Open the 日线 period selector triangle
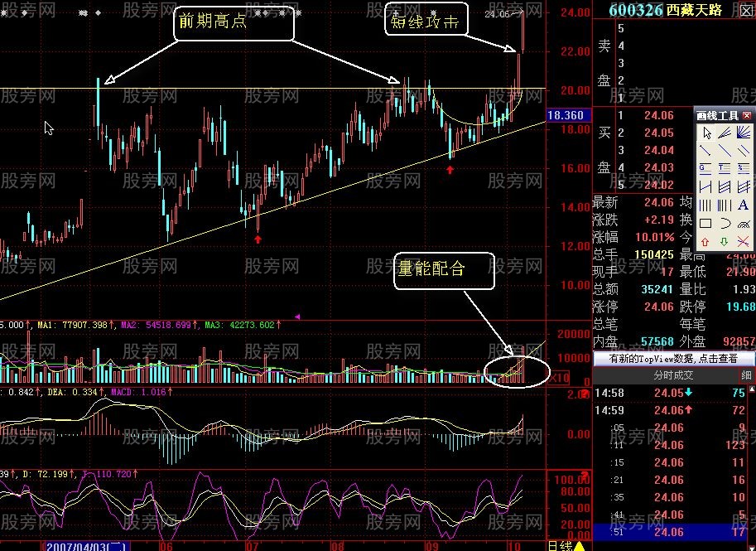This screenshot has width=756, height=551. pos(578,546)
